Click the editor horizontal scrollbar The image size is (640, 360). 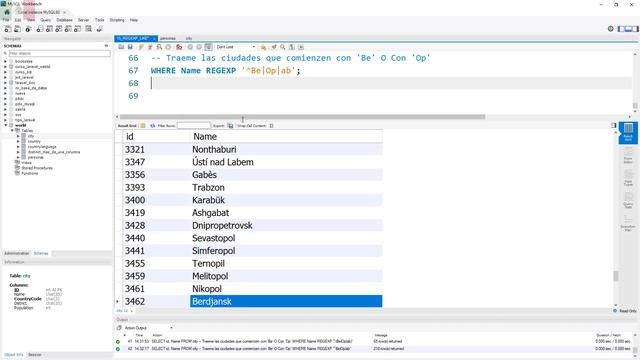[302, 117]
